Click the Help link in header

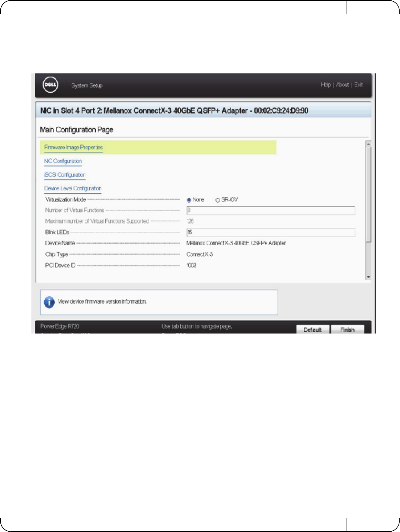(x=326, y=84)
